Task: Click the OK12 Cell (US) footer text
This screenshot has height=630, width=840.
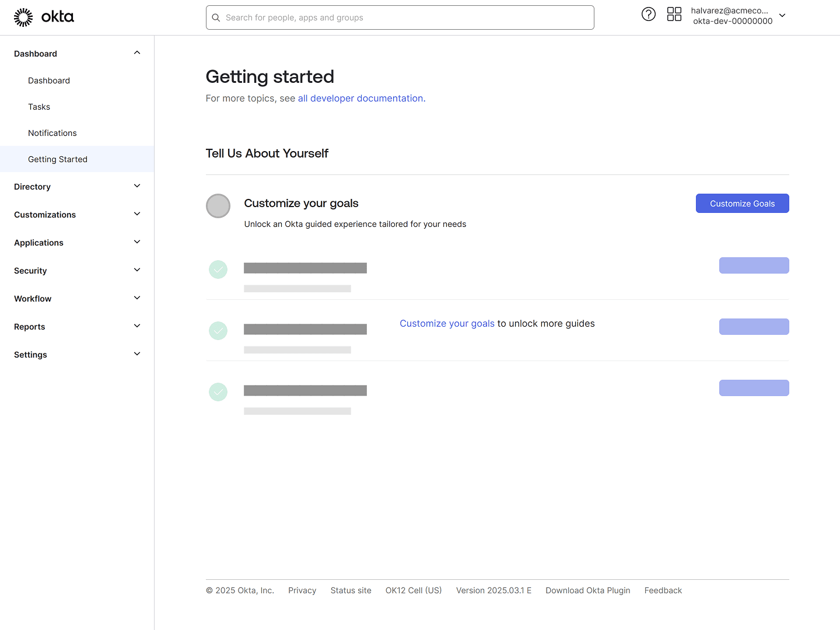Action: [x=414, y=590]
